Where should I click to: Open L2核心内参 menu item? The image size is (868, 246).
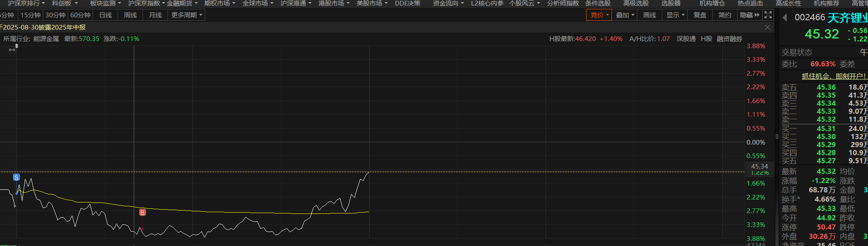[x=487, y=3]
